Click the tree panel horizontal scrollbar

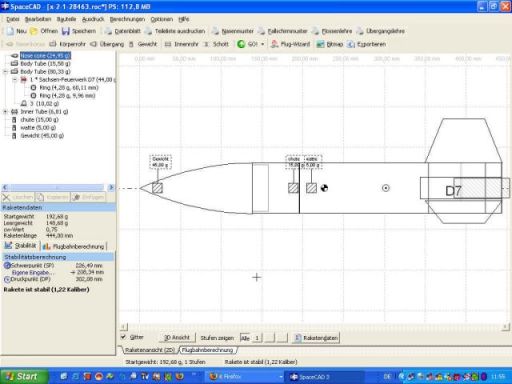pyautogui.click(x=58, y=187)
